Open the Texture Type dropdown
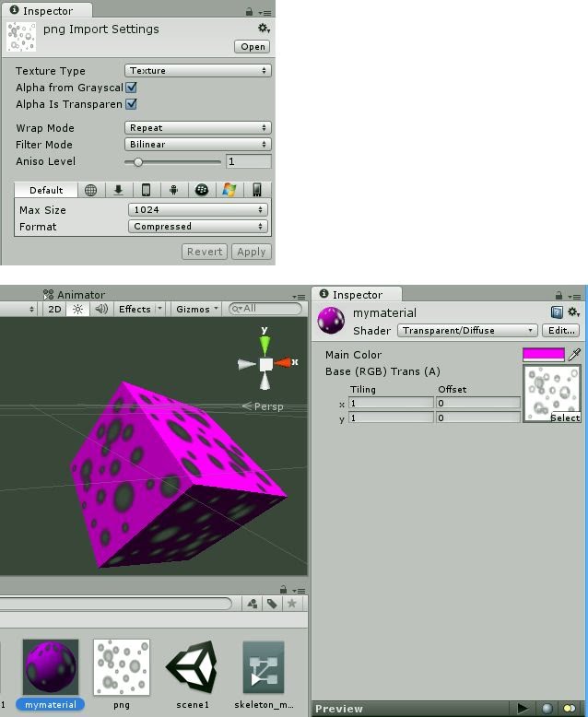Screen dimensions: 588x717 click(x=197, y=71)
